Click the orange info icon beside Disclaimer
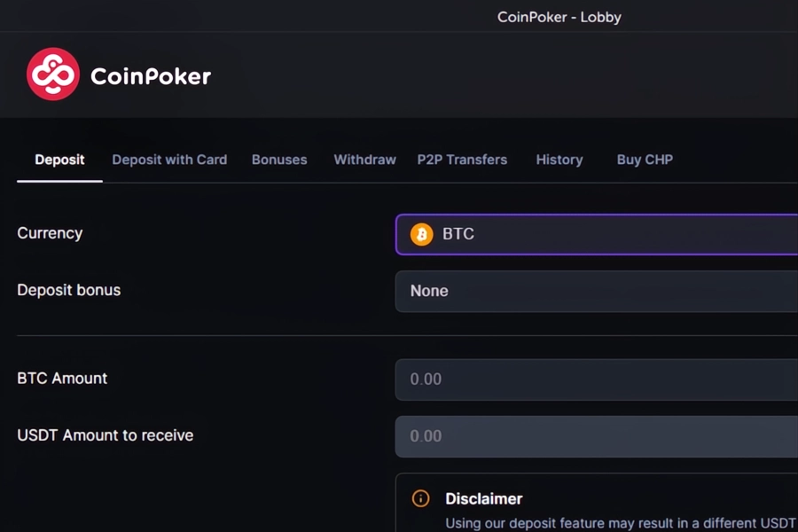 pos(419,498)
